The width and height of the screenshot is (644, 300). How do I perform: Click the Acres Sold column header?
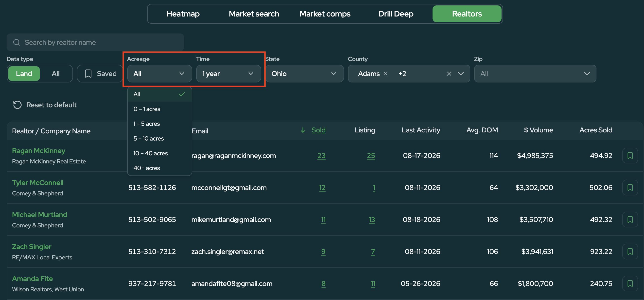(x=596, y=130)
